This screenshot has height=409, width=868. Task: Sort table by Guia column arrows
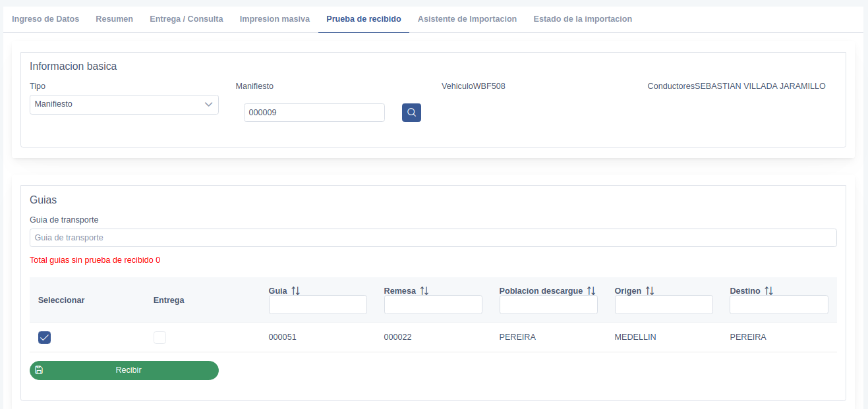tap(295, 290)
